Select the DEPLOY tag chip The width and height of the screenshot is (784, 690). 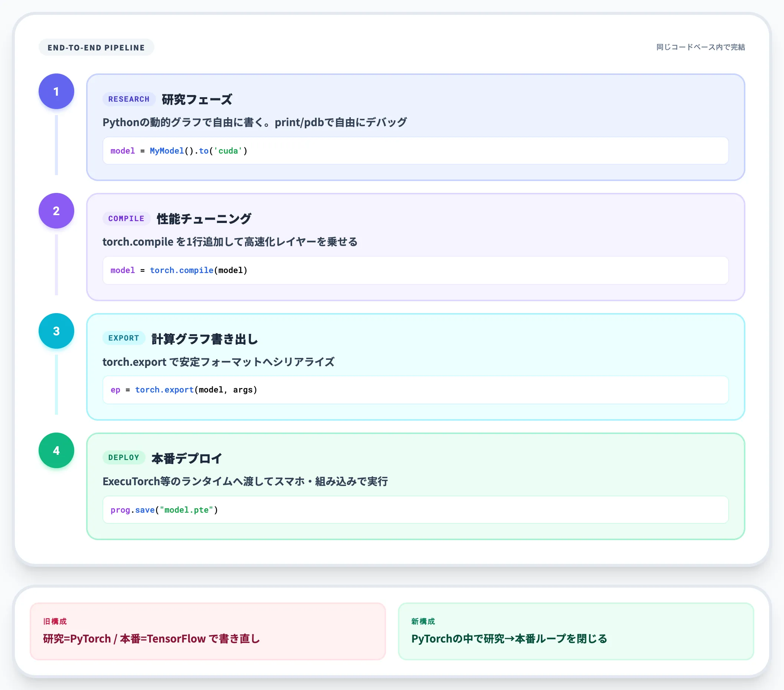(x=124, y=457)
